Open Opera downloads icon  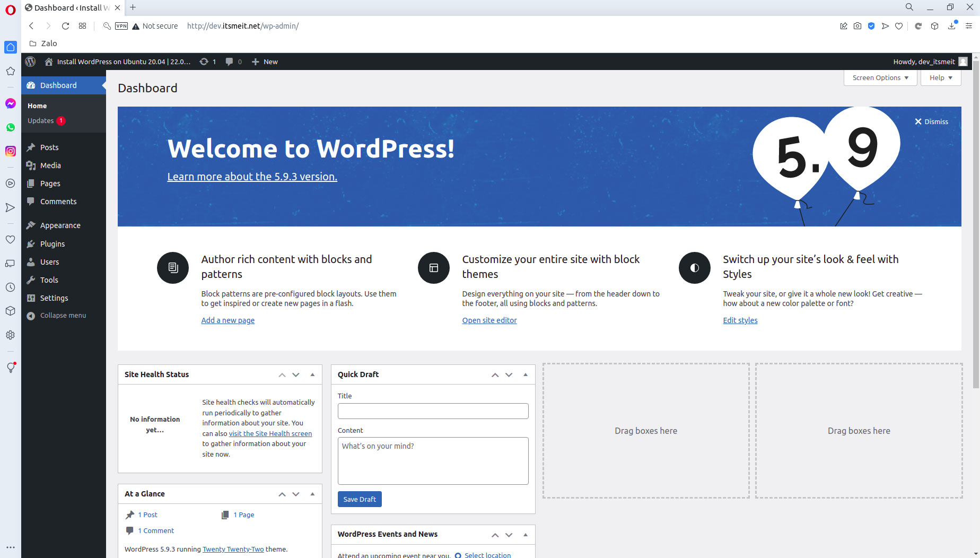(952, 26)
